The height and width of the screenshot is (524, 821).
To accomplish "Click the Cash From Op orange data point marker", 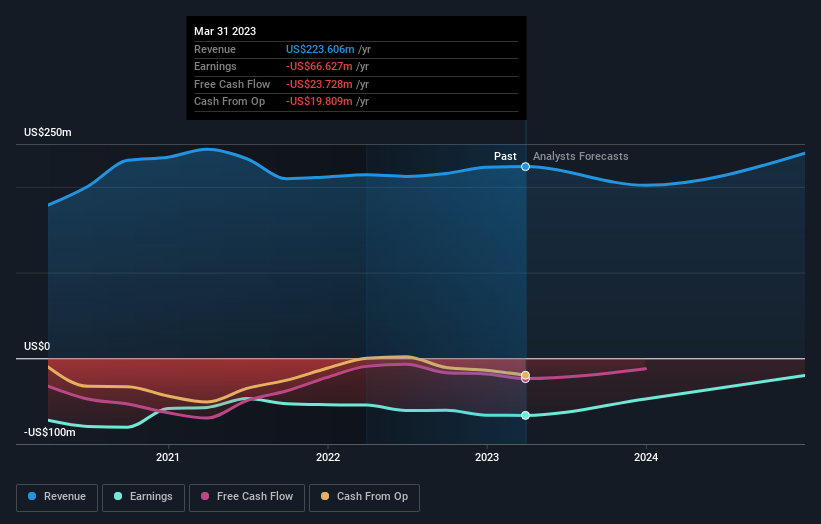I will [x=525, y=375].
